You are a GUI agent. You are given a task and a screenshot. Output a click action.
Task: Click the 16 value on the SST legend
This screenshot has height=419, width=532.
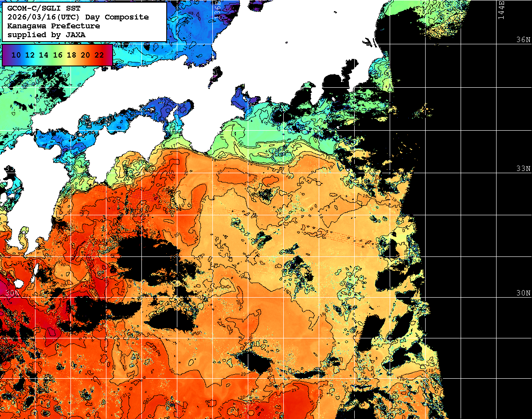click(x=58, y=55)
